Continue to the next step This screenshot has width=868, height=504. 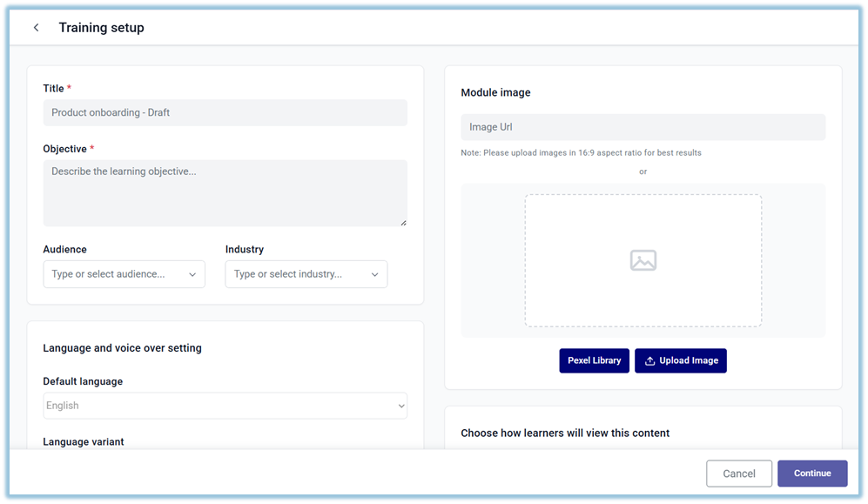pyautogui.click(x=811, y=474)
